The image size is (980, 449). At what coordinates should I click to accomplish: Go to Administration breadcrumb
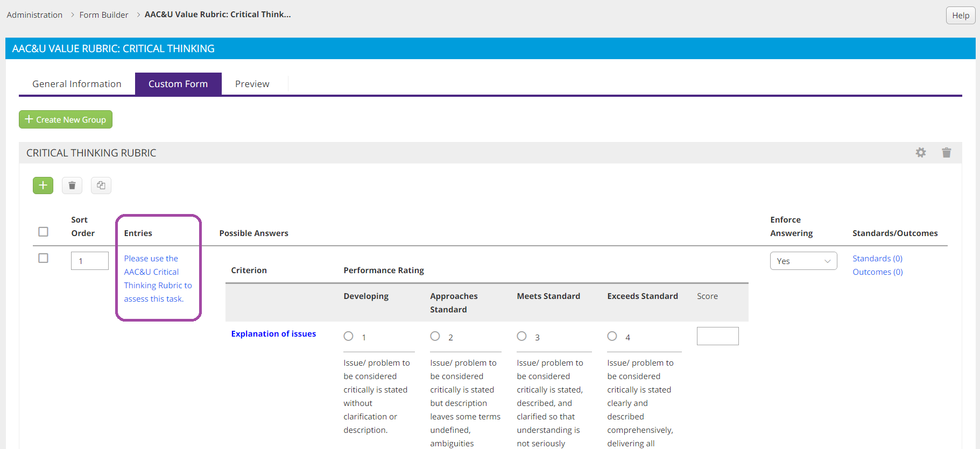pyautogui.click(x=34, y=15)
